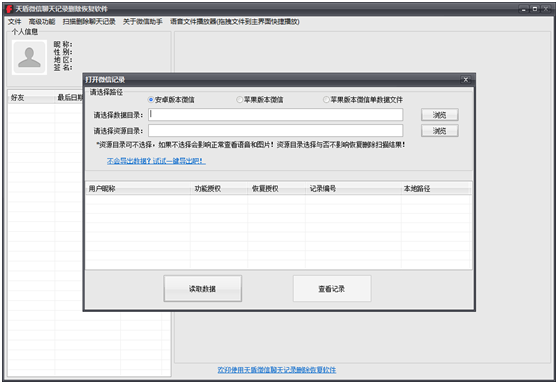The width and height of the screenshot is (558, 384).
Task: Click the 查看记录 button
Action: click(332, 289)
